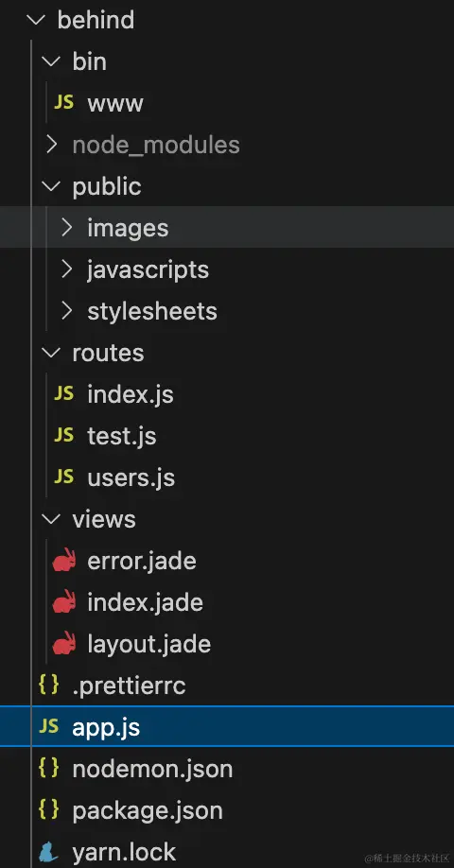Collapse the routes folder chevron
Screen dimensions: 454x868
(x=51, y=353)
